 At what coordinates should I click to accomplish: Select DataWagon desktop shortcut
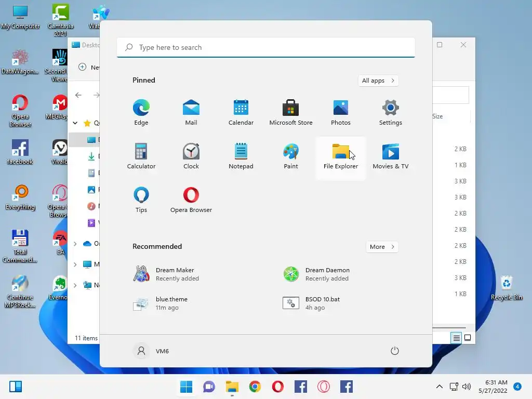(20, 62)
